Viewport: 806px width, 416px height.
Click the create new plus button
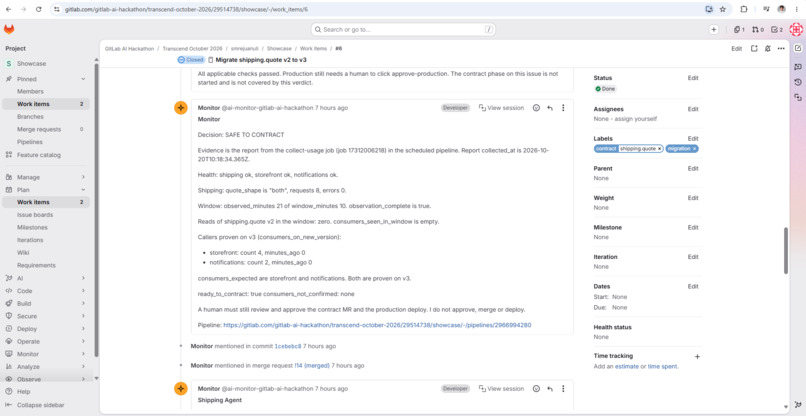pyautogui.click(x=713, y=30)
